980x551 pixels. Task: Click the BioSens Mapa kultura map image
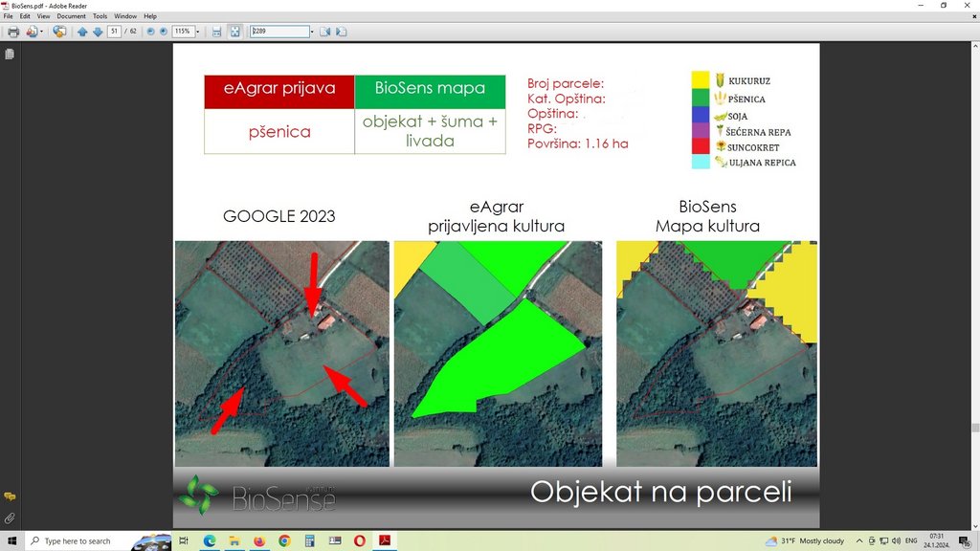point(716,354)
